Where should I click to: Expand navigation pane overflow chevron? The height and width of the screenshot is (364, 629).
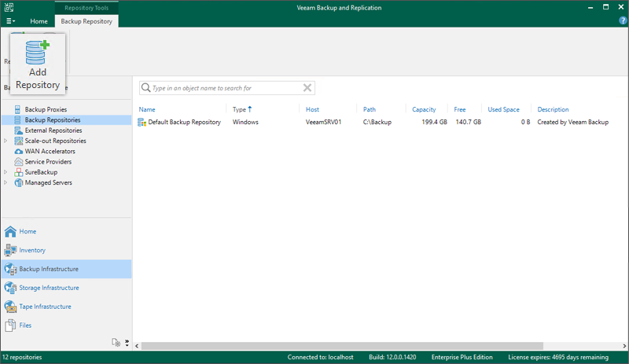pyautogui.click(x=127, y=342)
